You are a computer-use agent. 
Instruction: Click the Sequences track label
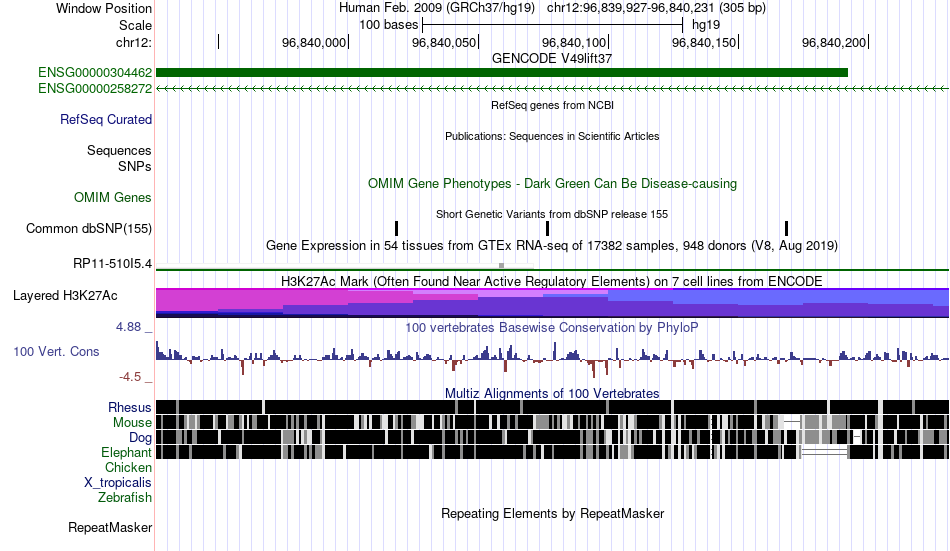click(119, 150)
